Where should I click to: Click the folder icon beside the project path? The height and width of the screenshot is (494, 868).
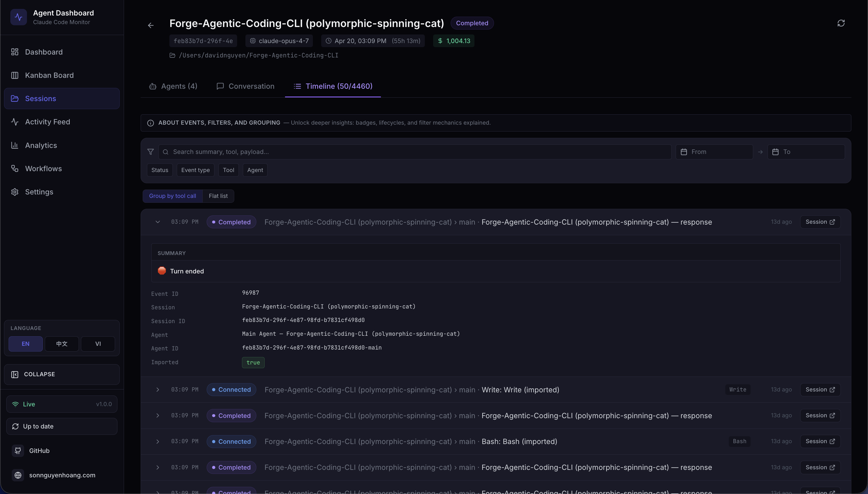click(x=172, y=55)
